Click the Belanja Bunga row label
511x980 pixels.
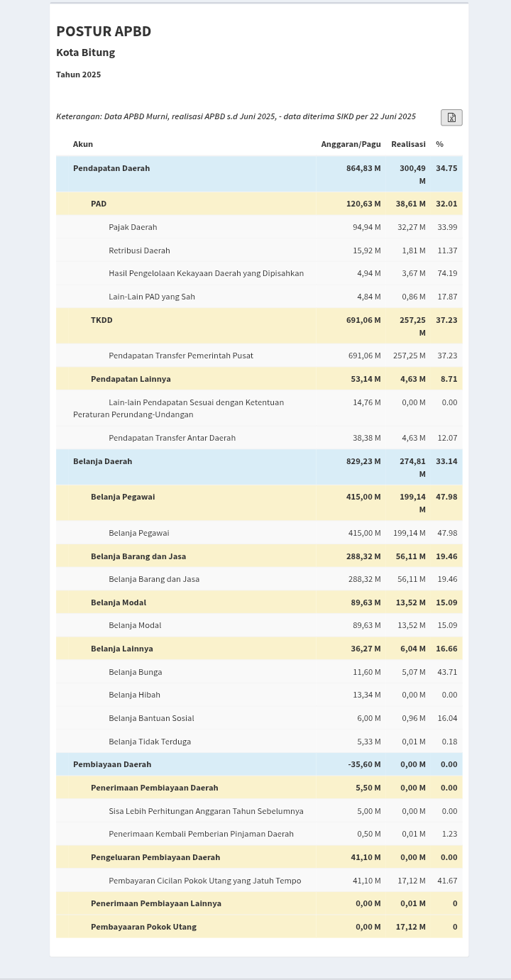tap(136, 672)
